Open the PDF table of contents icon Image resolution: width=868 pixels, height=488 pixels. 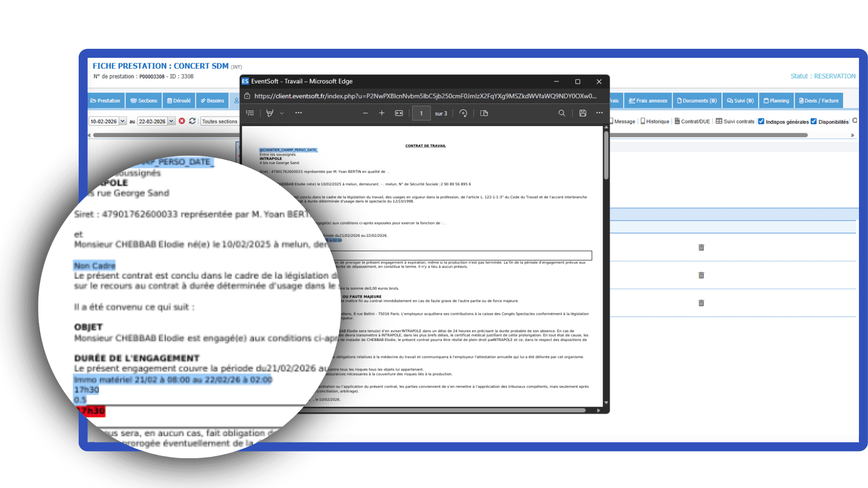250,113
